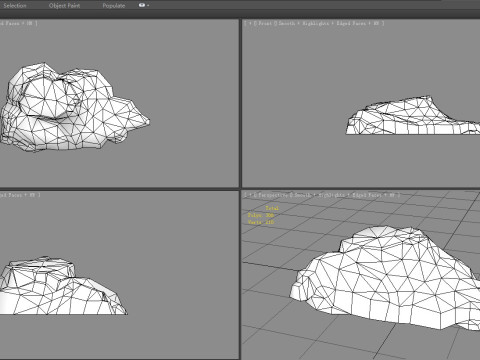Open top-left viewport Edged Faces shading label

18,23
